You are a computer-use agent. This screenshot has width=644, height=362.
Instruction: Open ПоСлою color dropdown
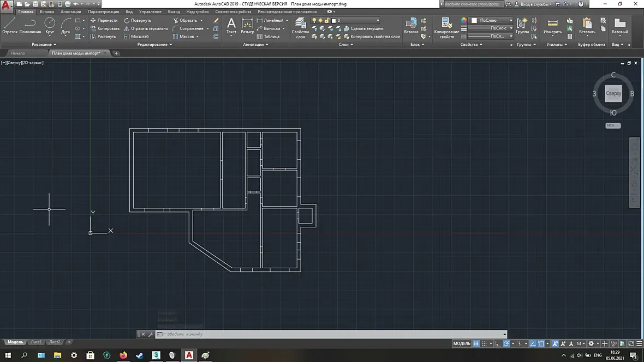click(x=492, y=20)
